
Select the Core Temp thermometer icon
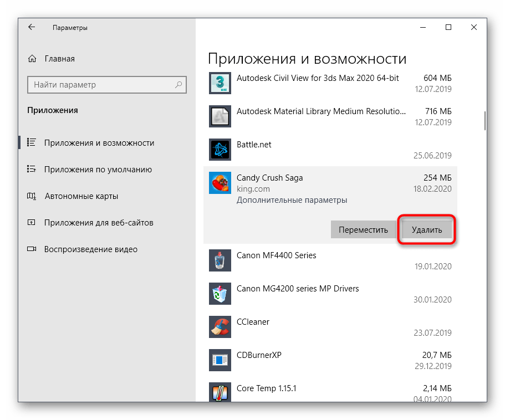tap(219, 392)
